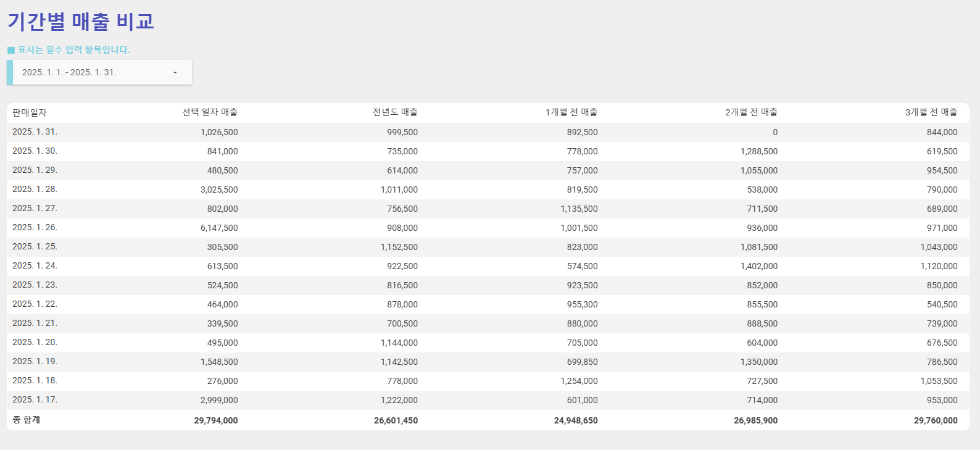This screenshot has width=980, height=450.
Task: Click the 29,794,000 grand total
Action: [216, 420]
